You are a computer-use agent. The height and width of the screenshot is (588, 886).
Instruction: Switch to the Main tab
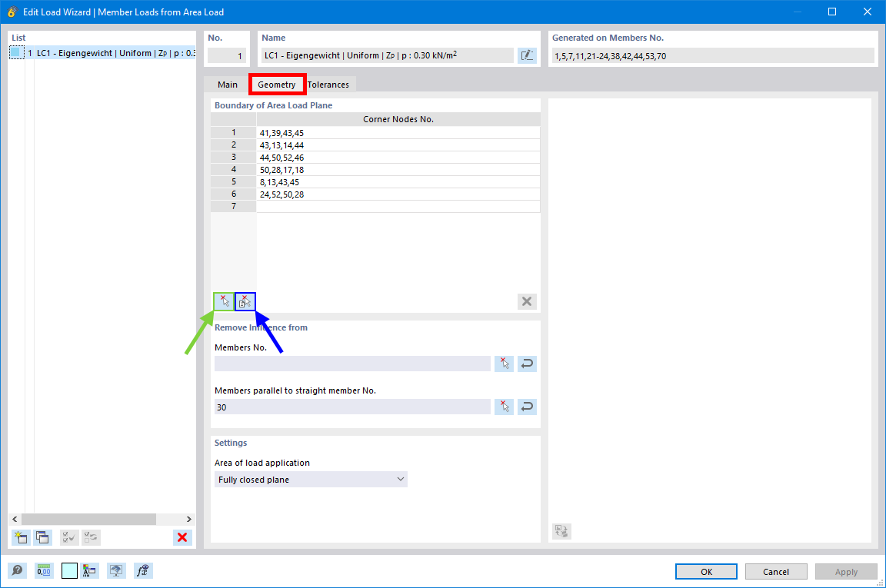[227, 85]
